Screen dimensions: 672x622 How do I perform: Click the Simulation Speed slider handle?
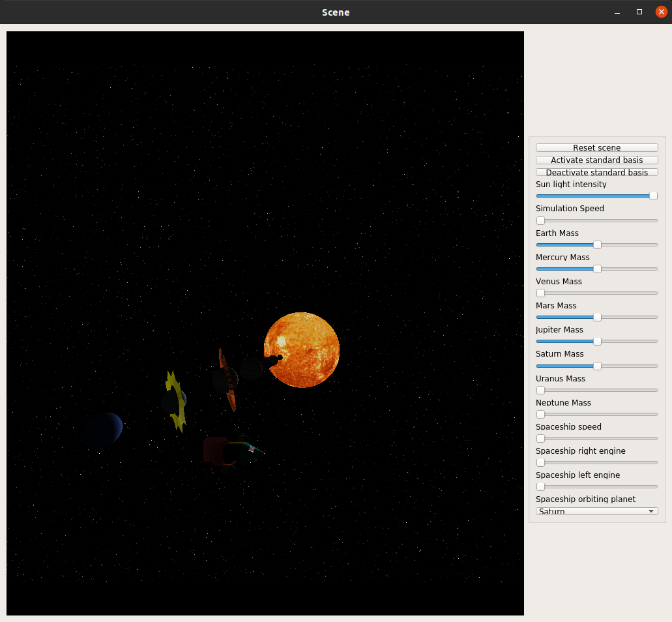click(x=540, y=221)
